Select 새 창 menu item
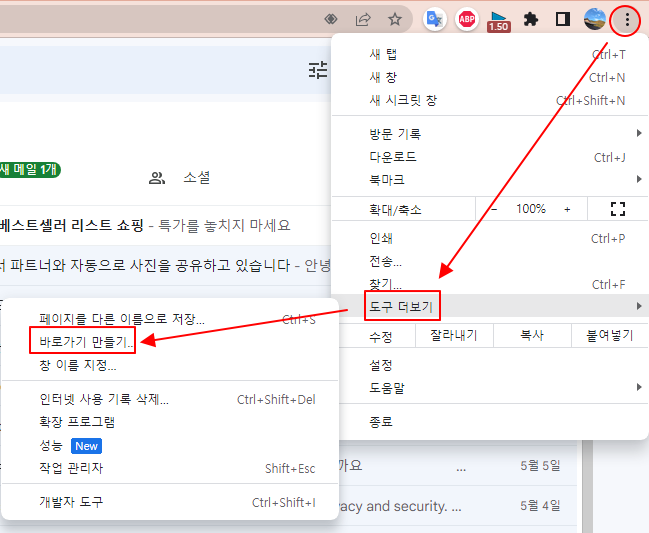The width and height of the screenshot is (649, 533). pos(490,77)
